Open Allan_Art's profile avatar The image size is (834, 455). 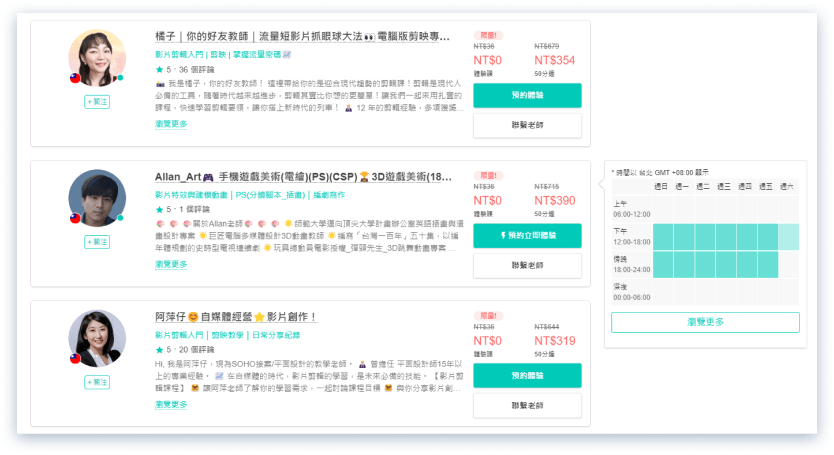click(97, 198)
